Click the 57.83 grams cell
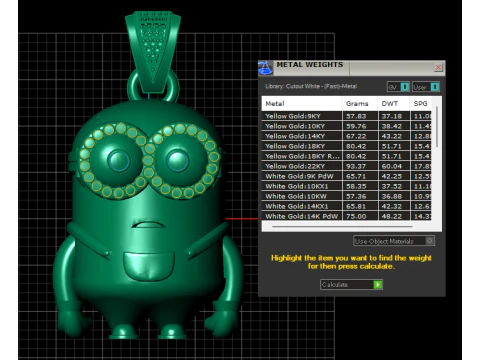 coord(360,116)
